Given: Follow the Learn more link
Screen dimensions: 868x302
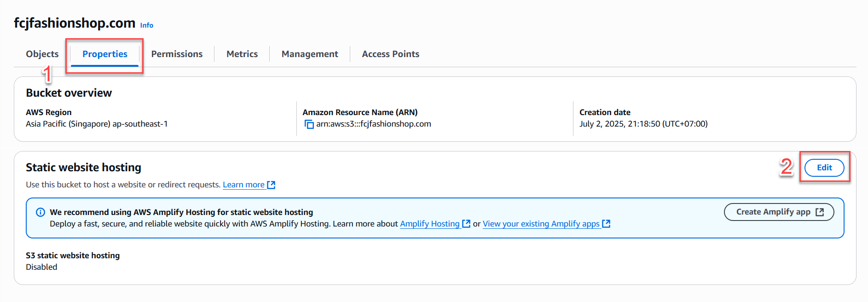Looking at the screenshot, I should point(249,185).
